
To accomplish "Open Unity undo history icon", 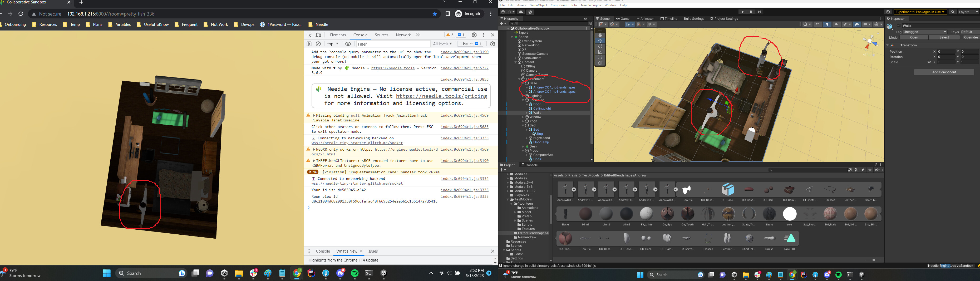I will pyautogui.click(x=888, y=12).
